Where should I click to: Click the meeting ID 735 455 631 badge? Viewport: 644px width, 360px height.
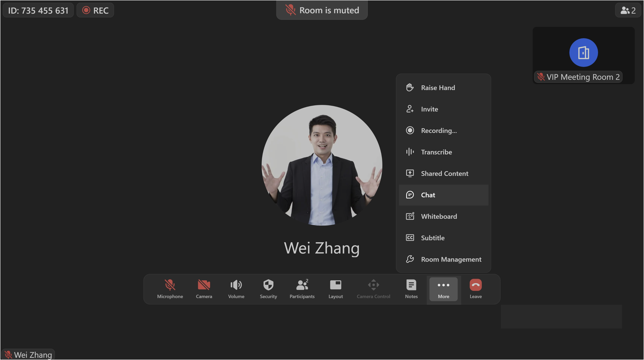tap(38, 10)
